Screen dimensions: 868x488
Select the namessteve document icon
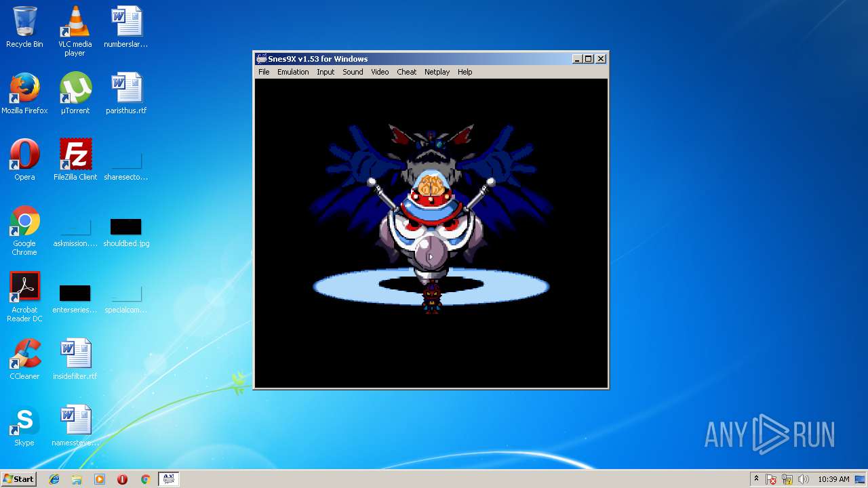point(75,426)
